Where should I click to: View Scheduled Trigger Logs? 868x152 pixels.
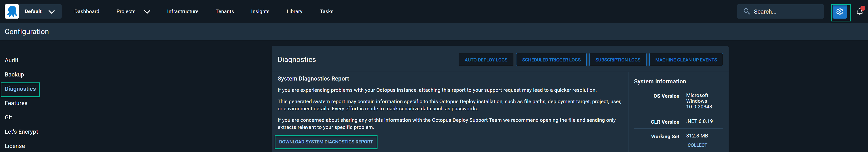point(551,60)
